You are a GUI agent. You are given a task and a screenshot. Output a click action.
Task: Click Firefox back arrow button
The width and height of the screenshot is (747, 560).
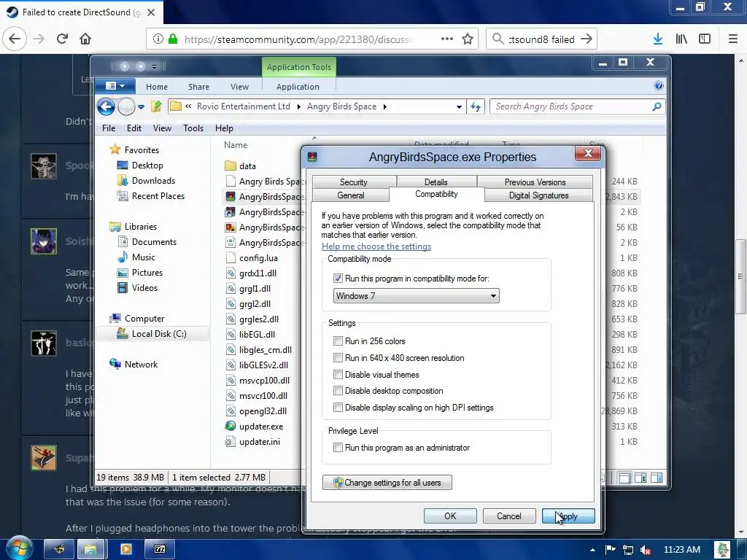(x=15, y=39)
